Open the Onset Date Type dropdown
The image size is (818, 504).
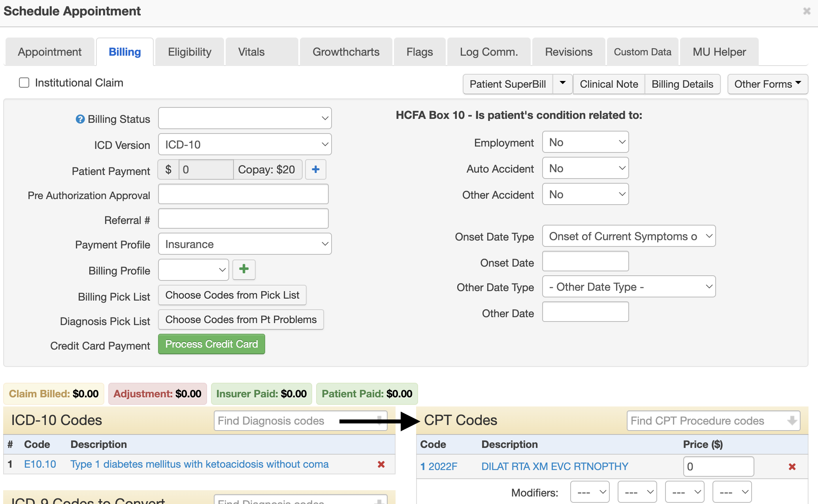coord(629,236)
